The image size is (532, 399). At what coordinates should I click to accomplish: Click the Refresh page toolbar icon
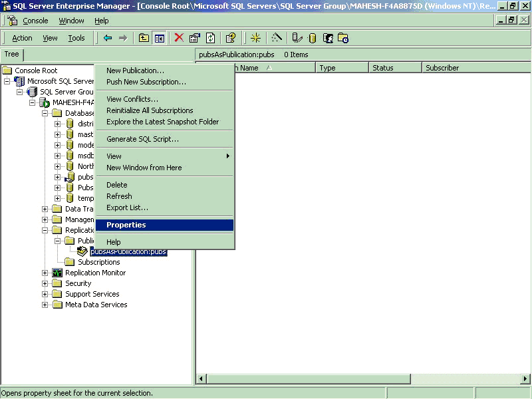click(x=210, y=38)
